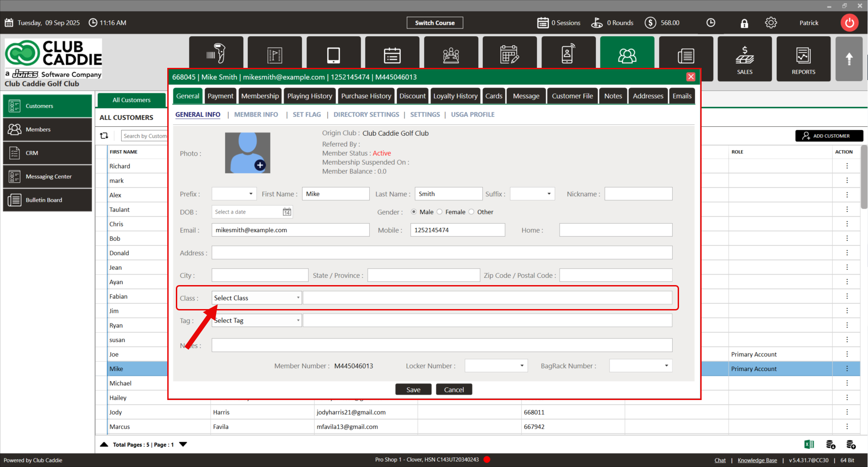Open the USGA PROFILE sub-tab
This screenshot has height=467, width=868.
click(x=472, y=114)
